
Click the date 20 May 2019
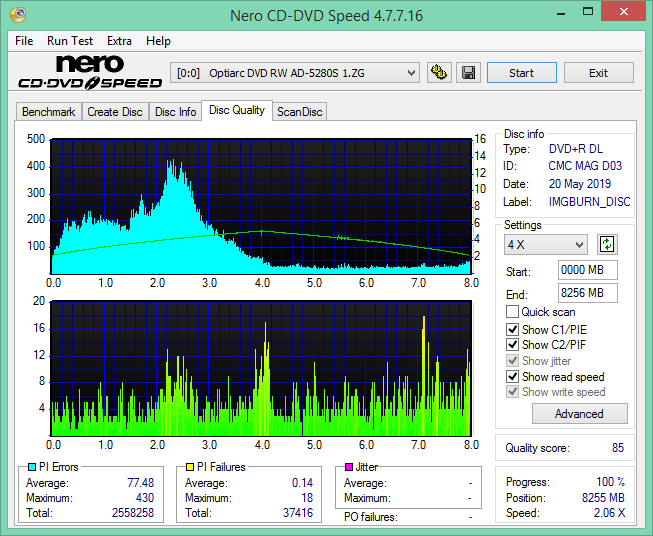580,184
